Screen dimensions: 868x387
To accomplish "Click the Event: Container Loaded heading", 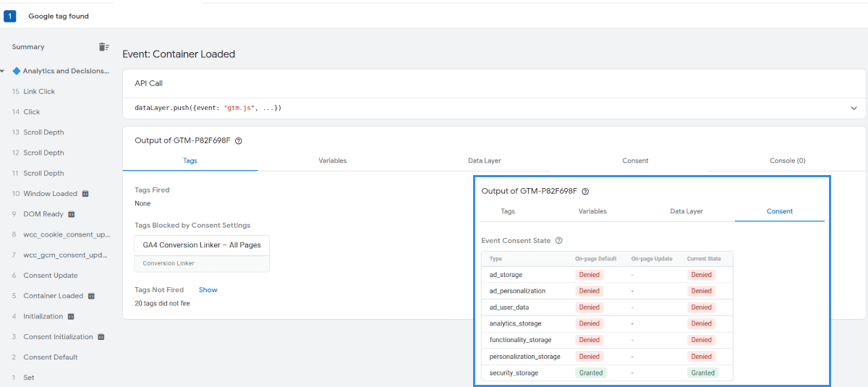I will click(x=179, y=54).
